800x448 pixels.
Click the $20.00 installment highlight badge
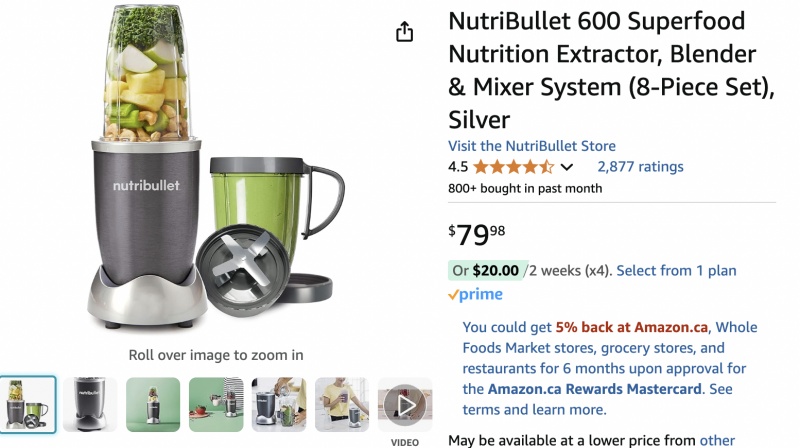[x=485, y=270]
